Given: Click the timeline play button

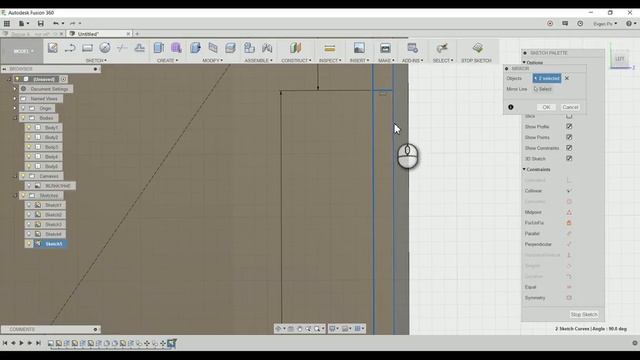Looking at the screenshot, I should click(x=21, y=343).
